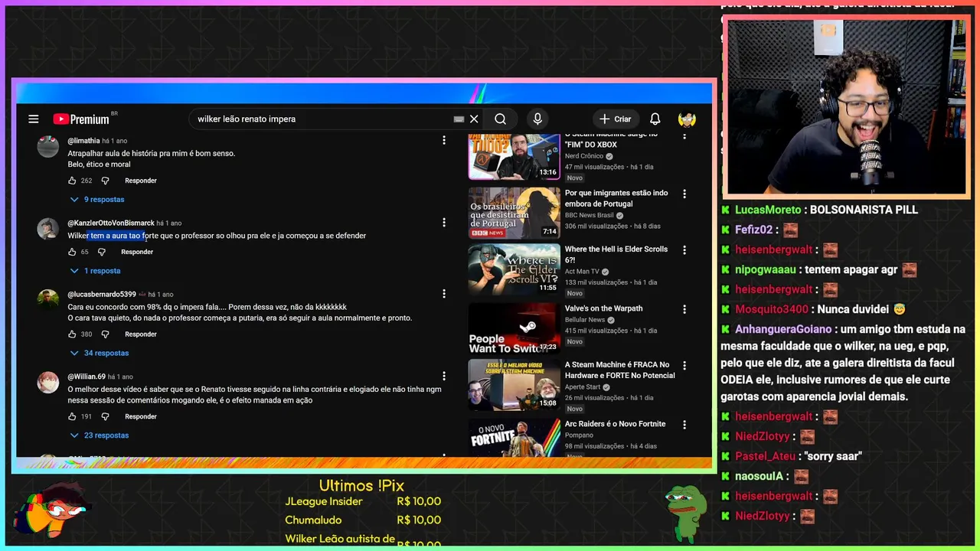
Task: Expand the 9 respostas replies
Action: click(97, 200)
